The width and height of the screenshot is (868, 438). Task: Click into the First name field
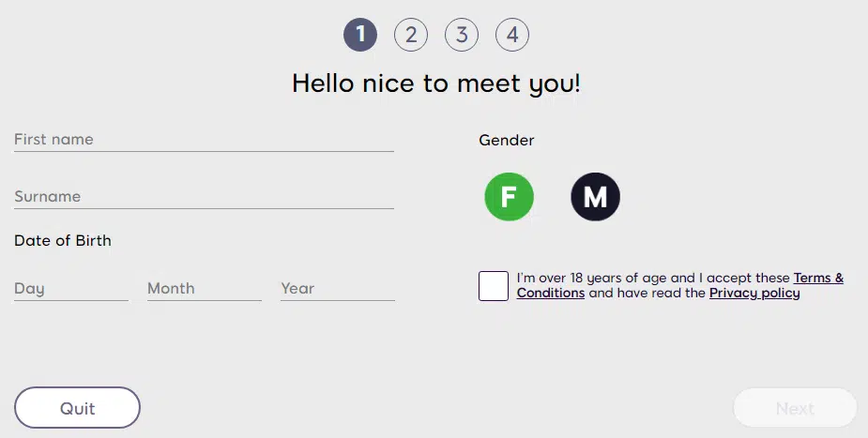[x=204, y=140]
